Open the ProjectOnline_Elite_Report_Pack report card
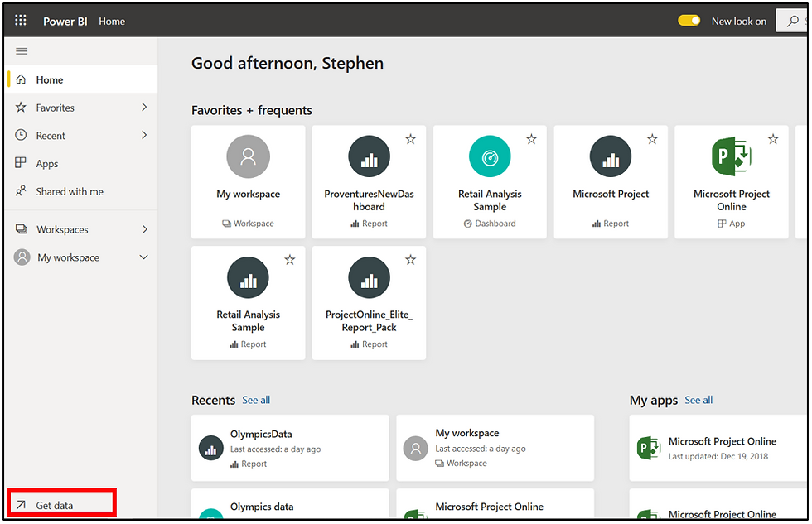The image size is (812, 524). click(369, 303)
